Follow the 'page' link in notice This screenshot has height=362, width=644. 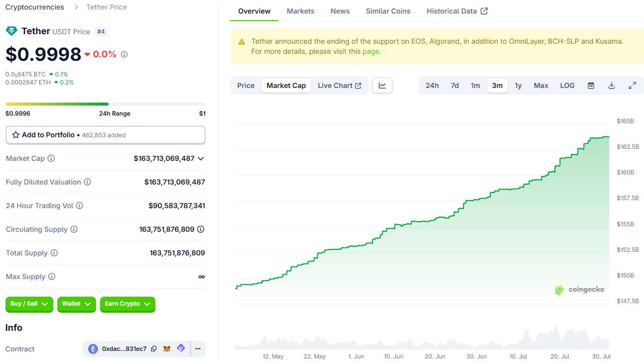click(x=371, y=51)
